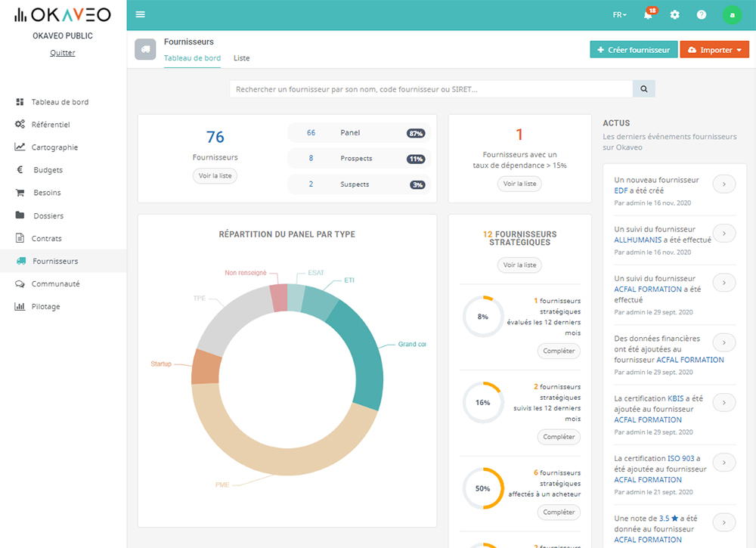The image size is (756, 548).
Task: Click the OKAVEO logo
Action: 63,15
